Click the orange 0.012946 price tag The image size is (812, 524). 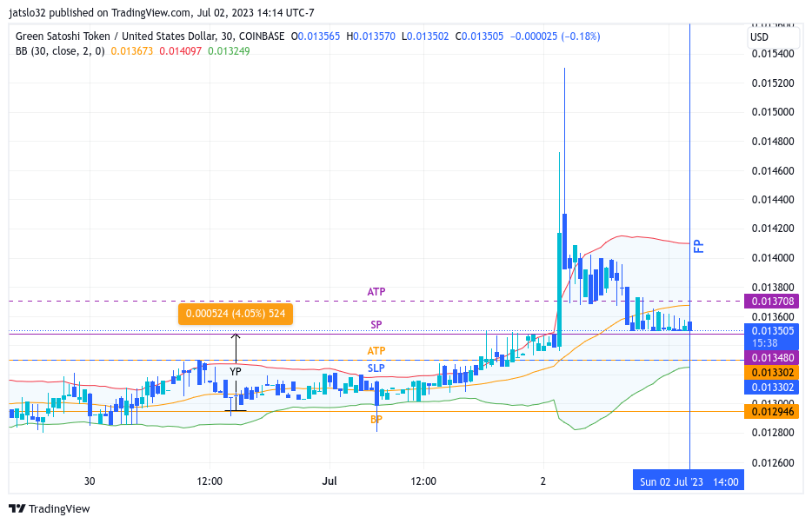773,412
